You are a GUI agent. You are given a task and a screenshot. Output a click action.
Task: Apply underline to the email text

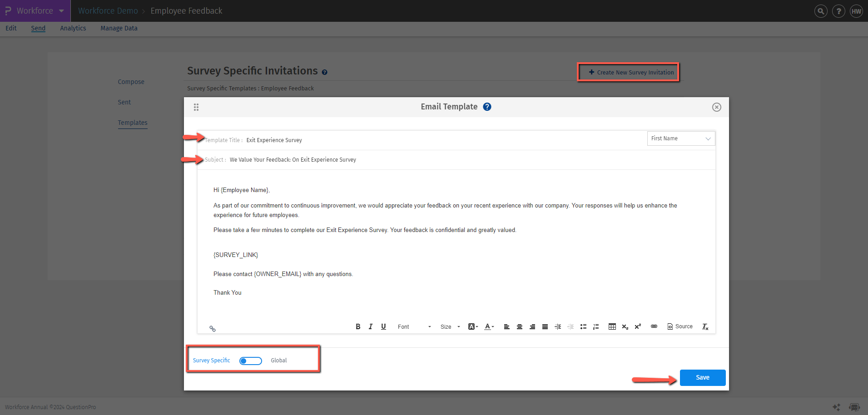pyautogui.click(x=383, y=326)
